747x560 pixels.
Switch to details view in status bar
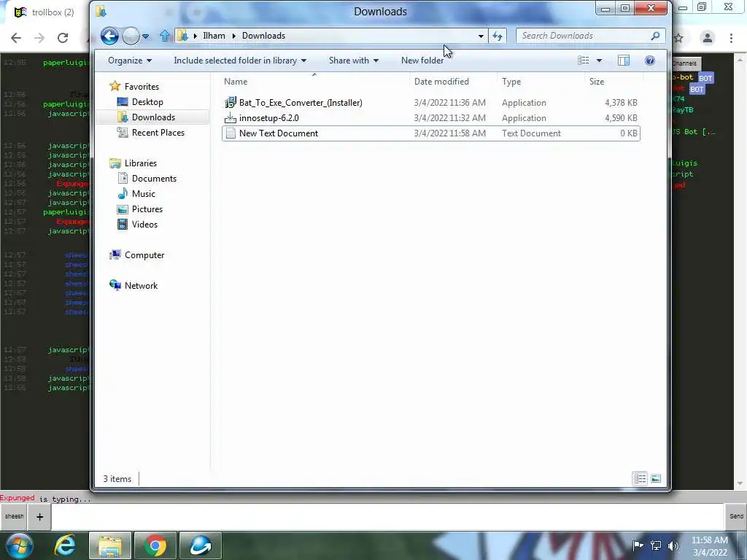pos(640,478)
